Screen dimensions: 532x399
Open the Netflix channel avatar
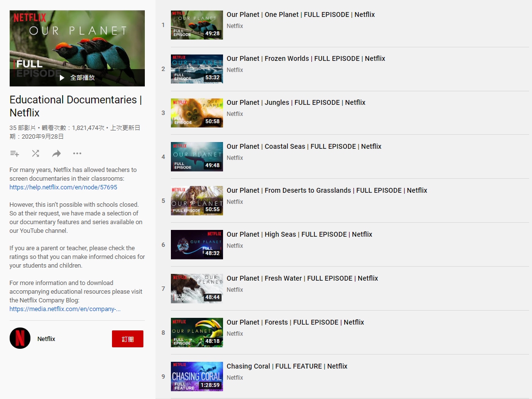tap(20, 338)
